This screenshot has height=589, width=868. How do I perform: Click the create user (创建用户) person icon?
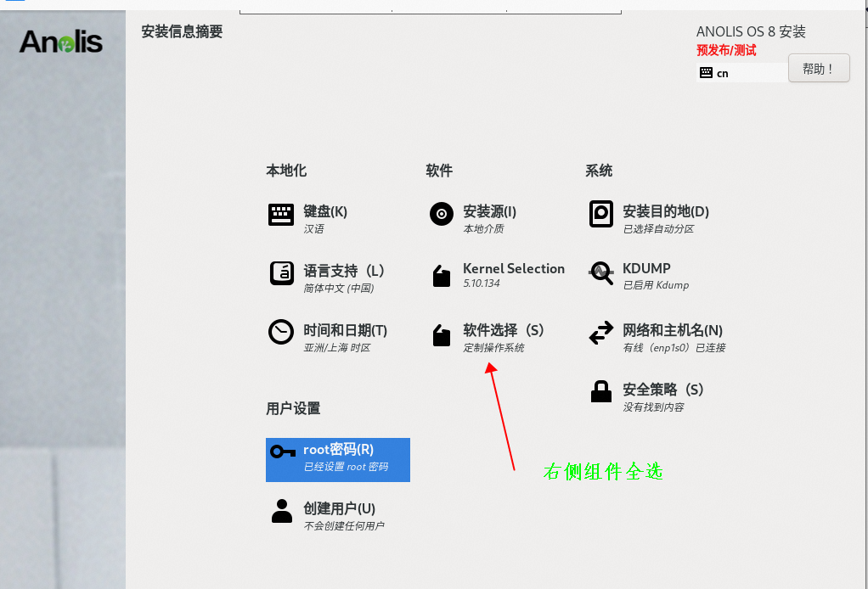281,511
